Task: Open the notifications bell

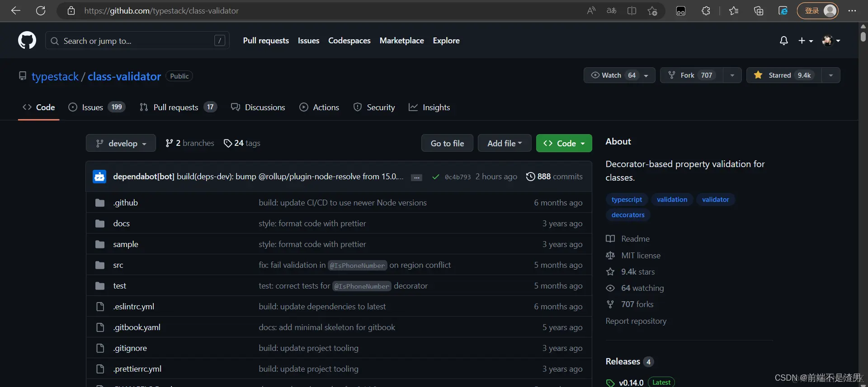Action: (784, 41)
